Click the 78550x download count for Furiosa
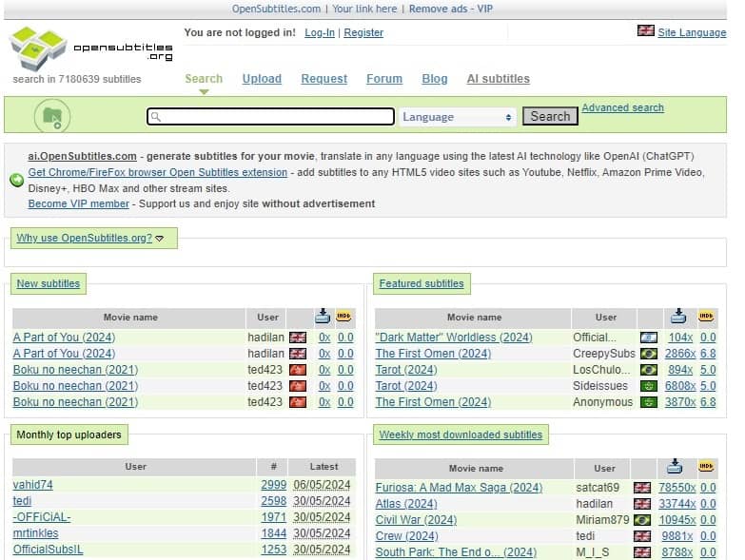Viewport: 745px width, 560px height. pos(677,488)
